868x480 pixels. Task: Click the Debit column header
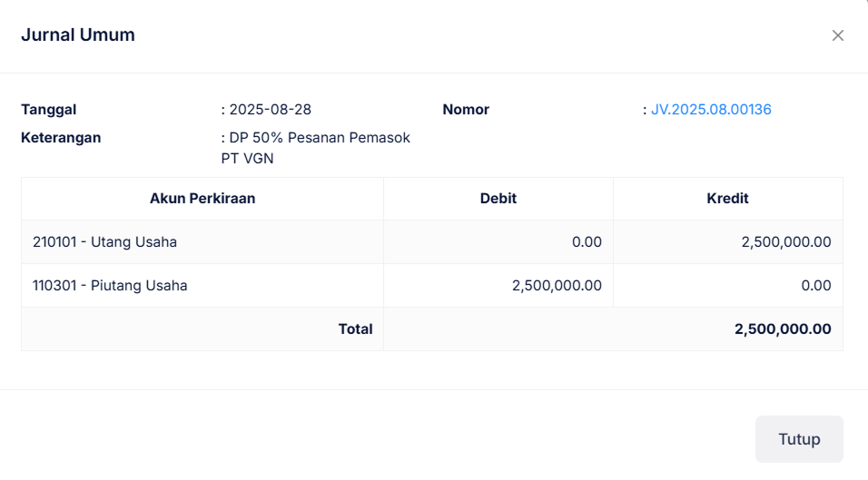tap(498, 199)
